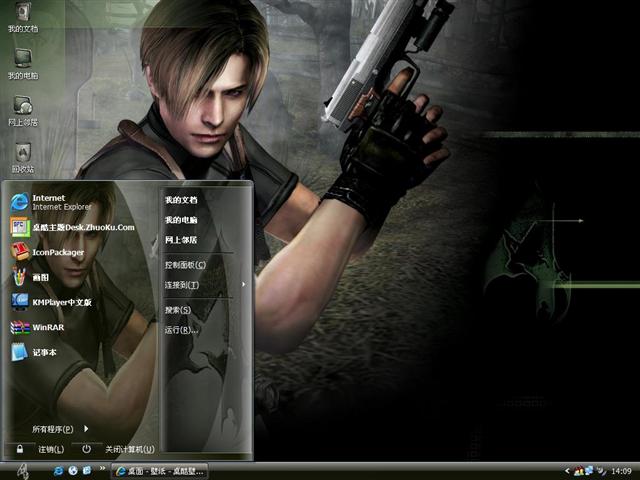Click the volume tray icon
The width and height of the screenshot is (640, 480).
click(602, 471)
